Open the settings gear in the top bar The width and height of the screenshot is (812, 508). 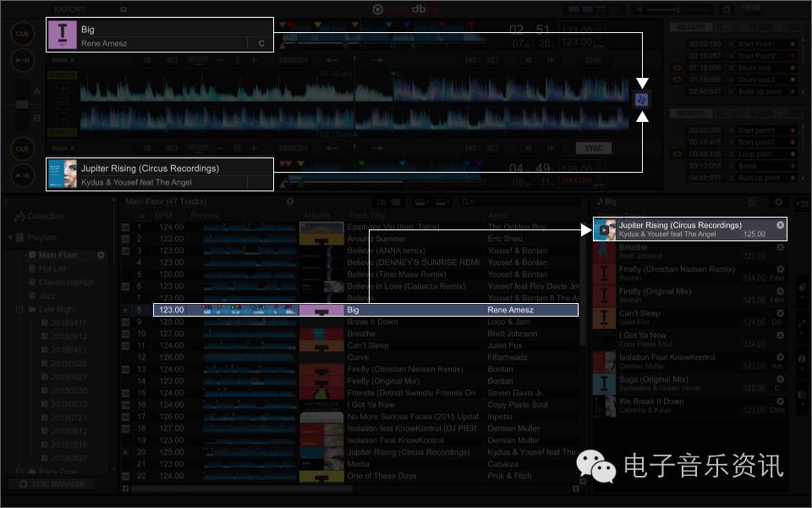[727, 9]
